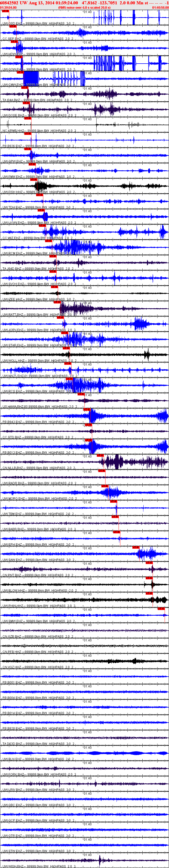Select the UW STAR EHZ trace label
This screenshot has height=868, width=169.
39,345
